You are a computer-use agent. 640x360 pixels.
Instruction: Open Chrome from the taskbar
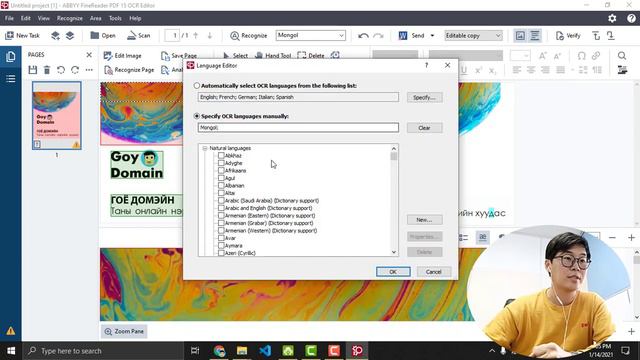(x=219, y=351)
